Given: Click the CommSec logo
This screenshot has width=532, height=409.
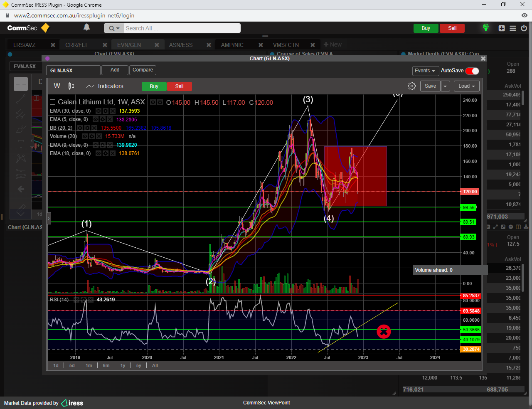Looking at the screenshot, I should pyautogui.click(x=28, y=28).
